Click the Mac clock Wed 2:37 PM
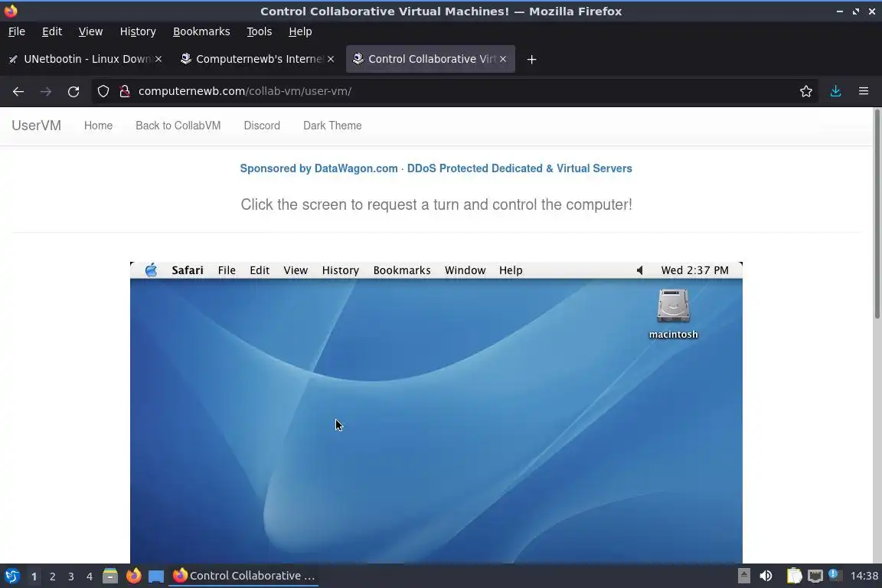882x588 pixels. (694, 270)
